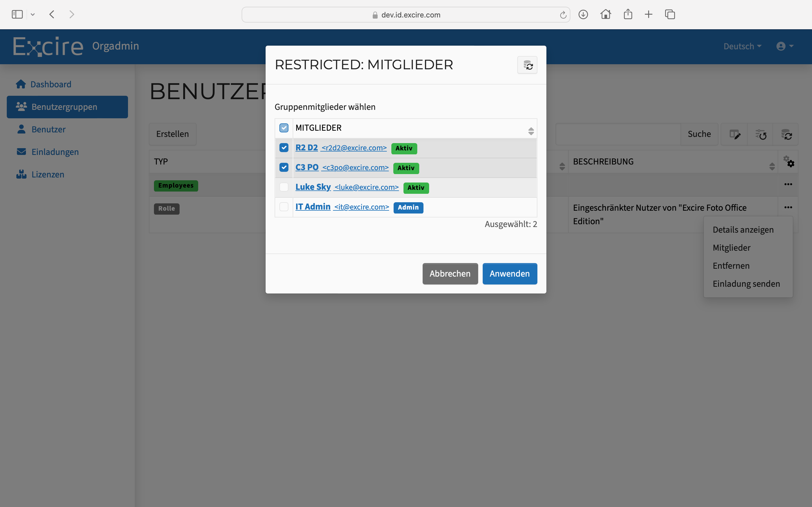Viewport: 812px width, 507px height.
Task: Click the column settings gear icon
Action: (789, 162)
